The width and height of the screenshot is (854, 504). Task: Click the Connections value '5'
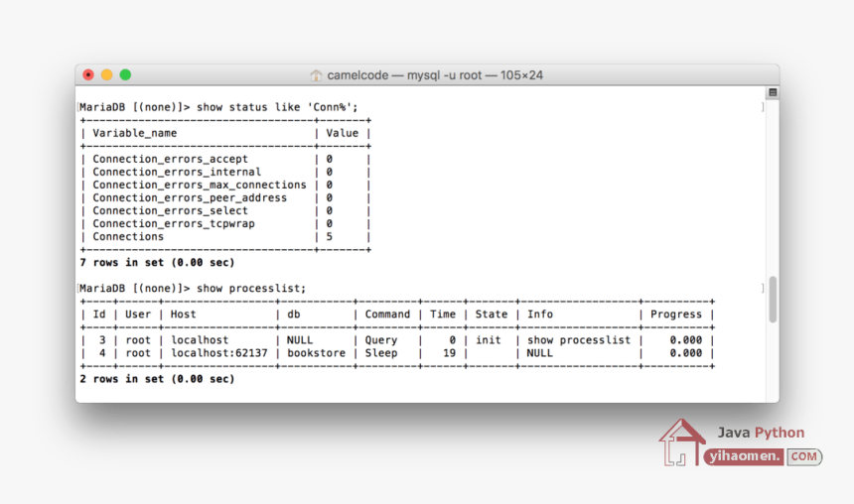330,237
